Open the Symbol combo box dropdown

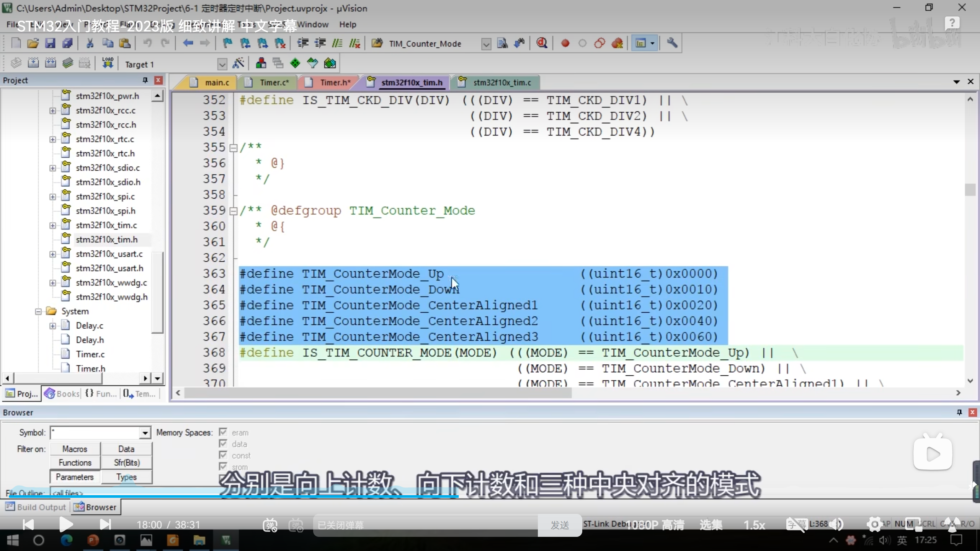(145, 433)
